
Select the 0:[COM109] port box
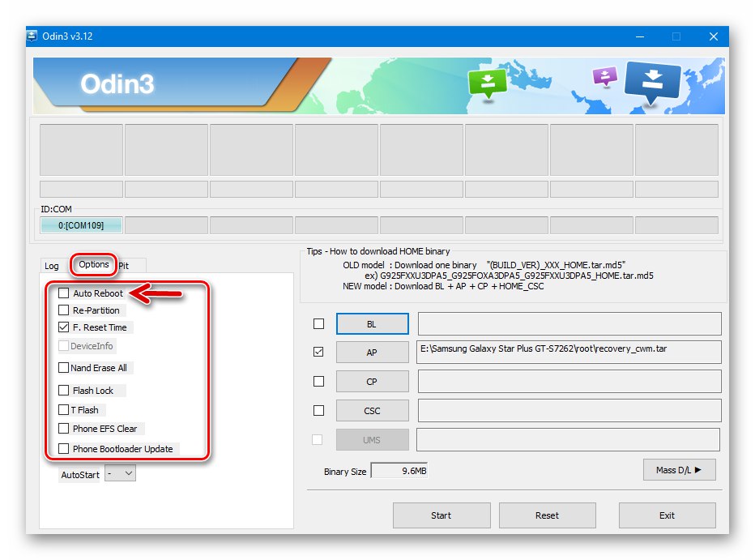pyautogui.click(x=81, y=224)
